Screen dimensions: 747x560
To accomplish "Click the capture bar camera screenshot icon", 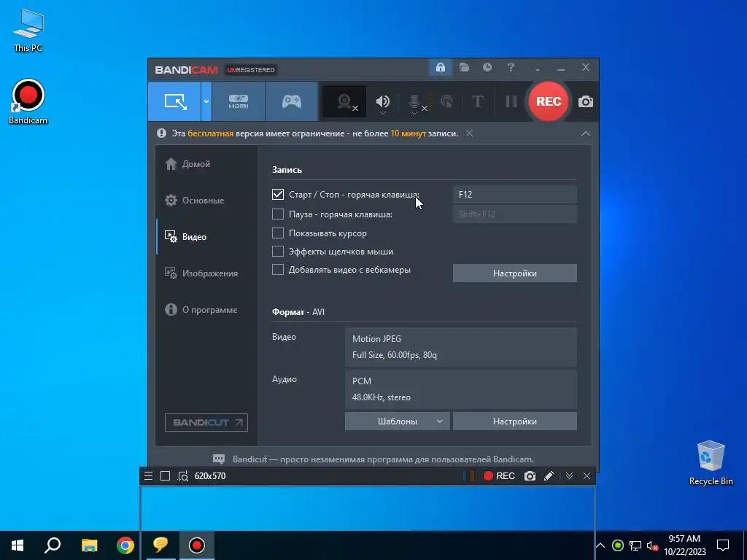I will pyautogui.click(x=530, y=476).
